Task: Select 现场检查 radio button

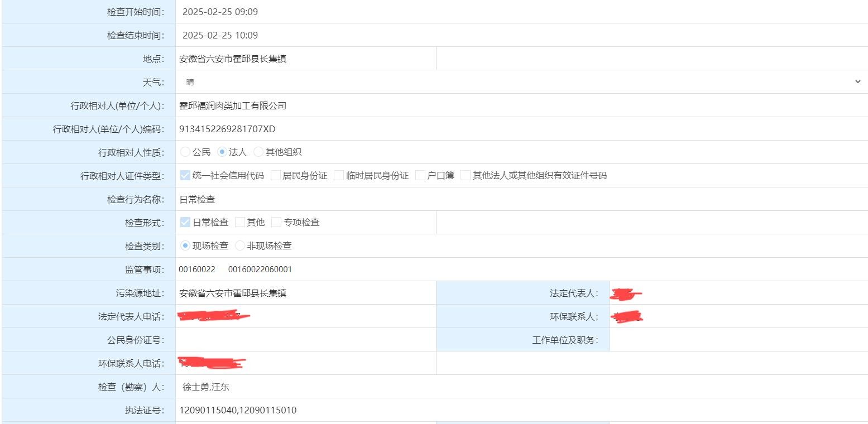Action: pos(185,245)
